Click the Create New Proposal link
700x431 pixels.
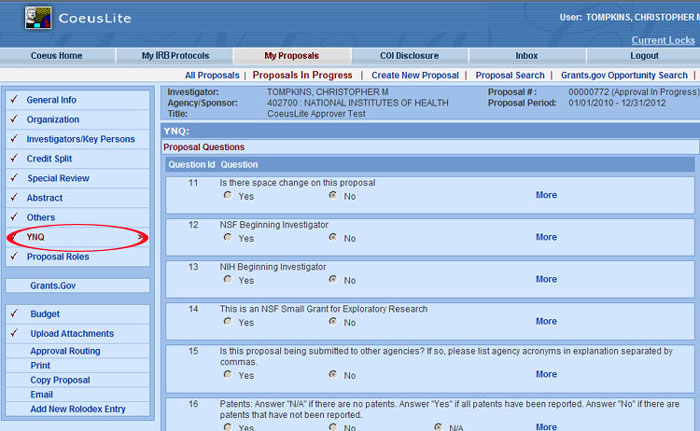415,75
